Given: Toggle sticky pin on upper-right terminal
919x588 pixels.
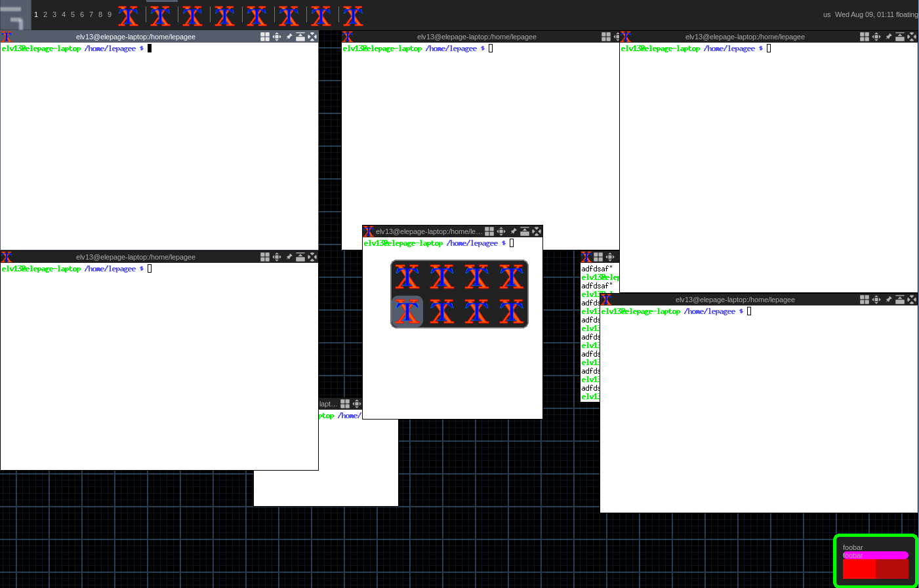Looking at the screenshot, I should tap(888, 37).
